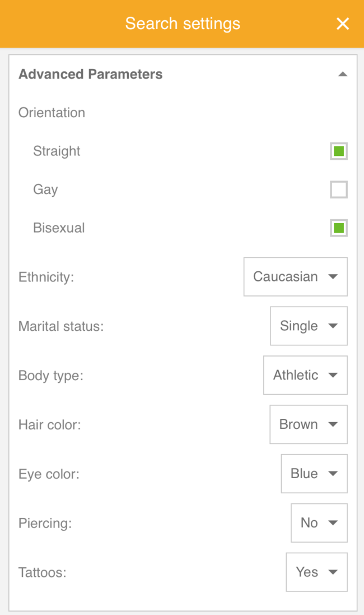Expand the Body type dropdown
Image resolution: width=364 pixels, height=615 pixels.
305,376
